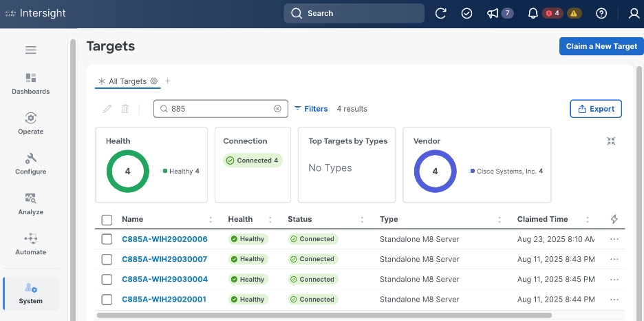644x321 pixels.
Task: Open the notifications bell icon
Action: click(x=533, y=13)
